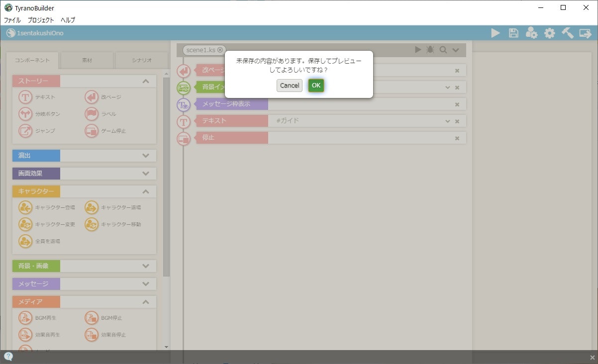The height and width of the screenshot is (364, 598).
Task: Open the scene tab dropdown chevron
Action: pyautogui.click(x=455, y=50)
